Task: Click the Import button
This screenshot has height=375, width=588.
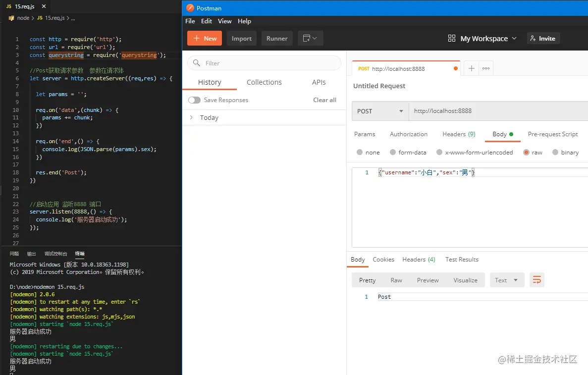Action: pyautogui.click(x=242, y=38)
